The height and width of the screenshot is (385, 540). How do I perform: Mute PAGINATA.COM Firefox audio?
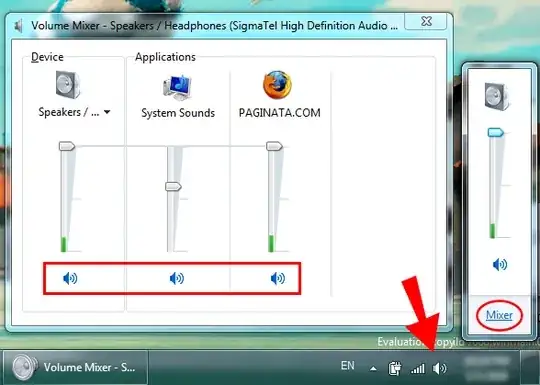click(278, 278)
